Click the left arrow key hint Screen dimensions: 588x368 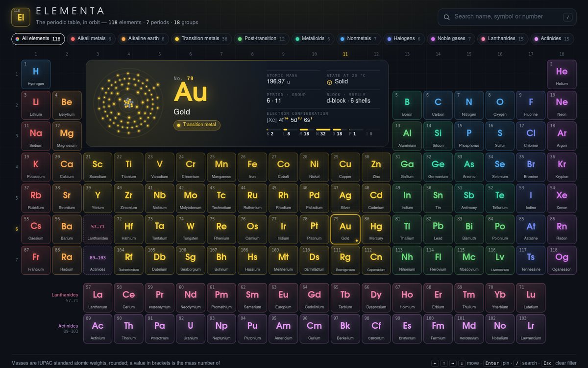click(x=435, y=363)
